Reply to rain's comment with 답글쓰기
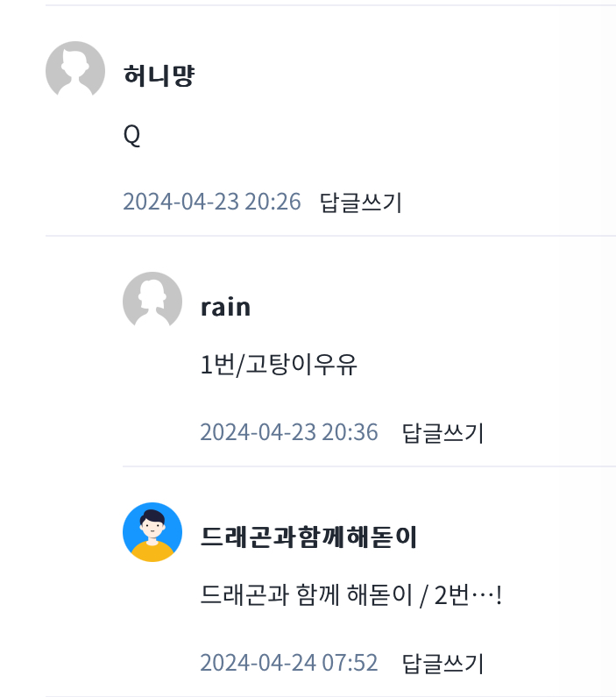Image resolution: width=616 pixels, height=697 pixels. click(x=443, y=432)
